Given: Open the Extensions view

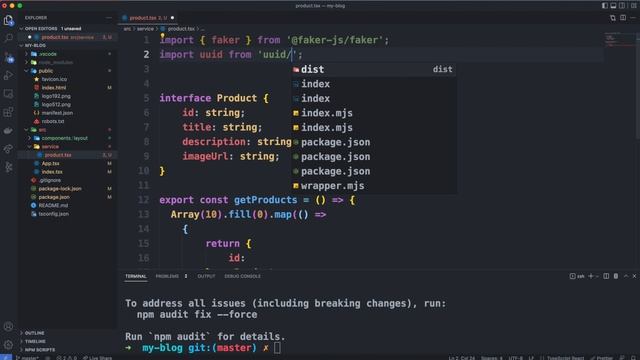Looking at the screenshot, I should click(x=8, y=112).
